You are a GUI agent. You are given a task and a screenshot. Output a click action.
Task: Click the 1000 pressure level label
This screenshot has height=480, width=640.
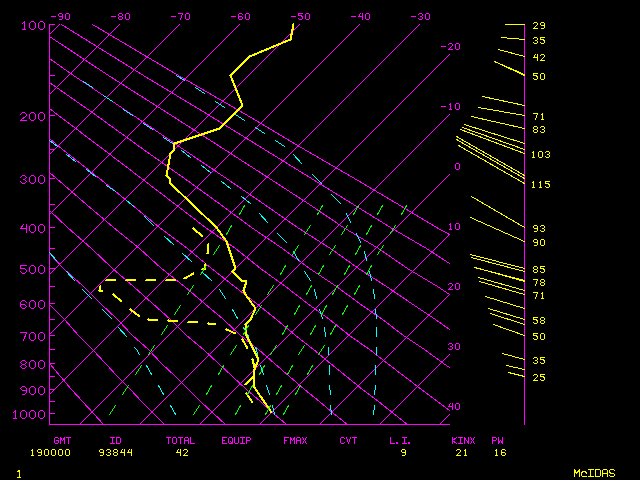coord(33,415)
